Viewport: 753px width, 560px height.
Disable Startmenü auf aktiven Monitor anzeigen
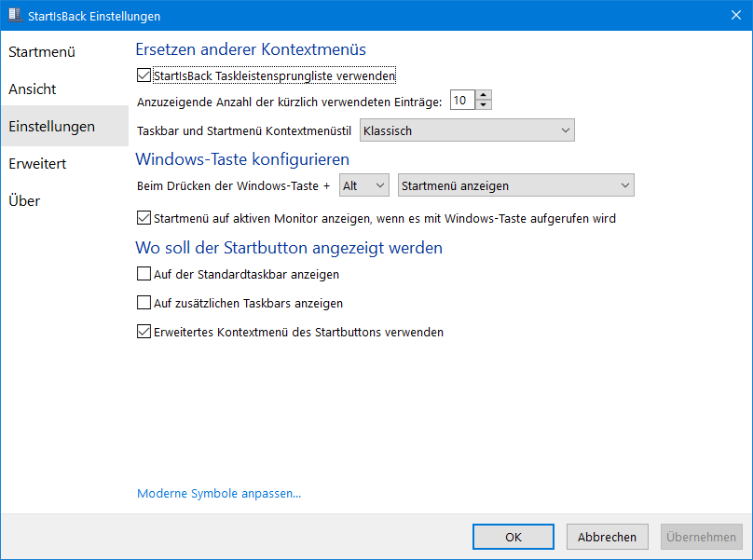144,218
